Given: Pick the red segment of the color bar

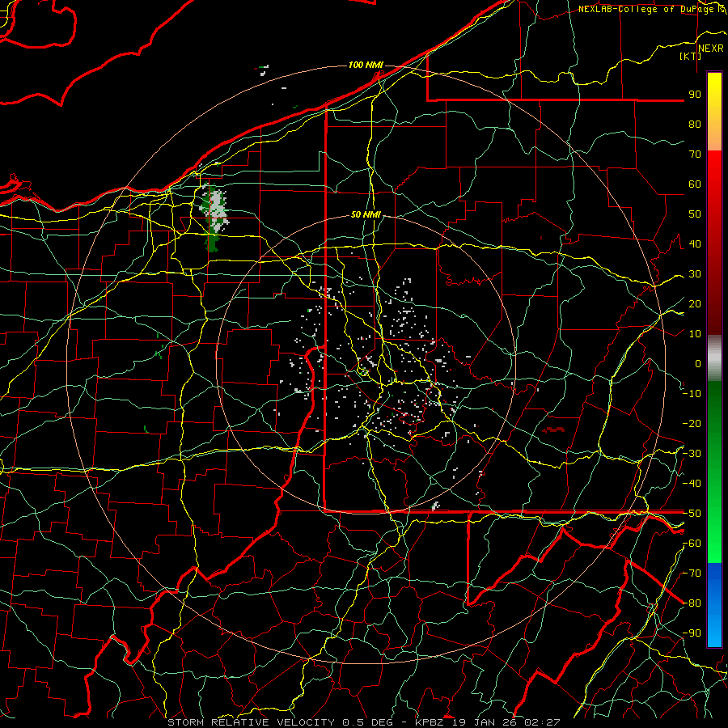Looking at the screenshot, I should pyautogui.click(x=714, y=243).
